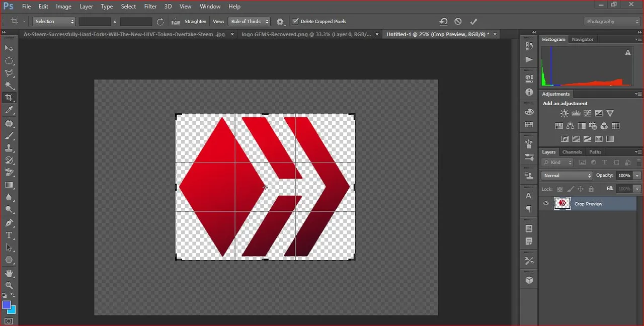Open the foreground color swatch
Viewport: 644px width, 326px height.
(x=6, y=305)
